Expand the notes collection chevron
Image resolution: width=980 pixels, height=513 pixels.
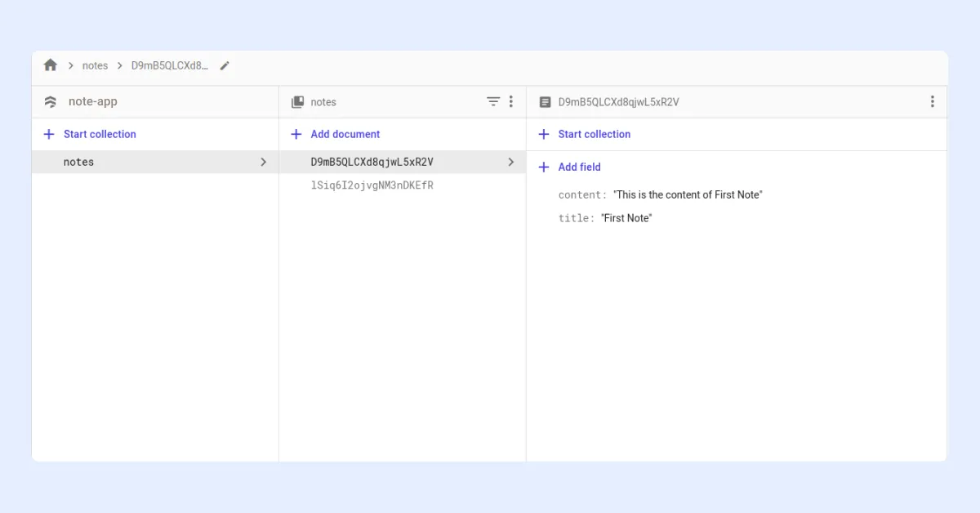coord(263,162)
